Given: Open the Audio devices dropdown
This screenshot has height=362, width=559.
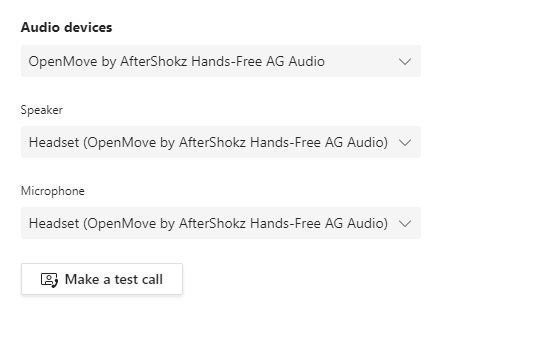Looking at the screenshot, I should (x=221, y=61).
